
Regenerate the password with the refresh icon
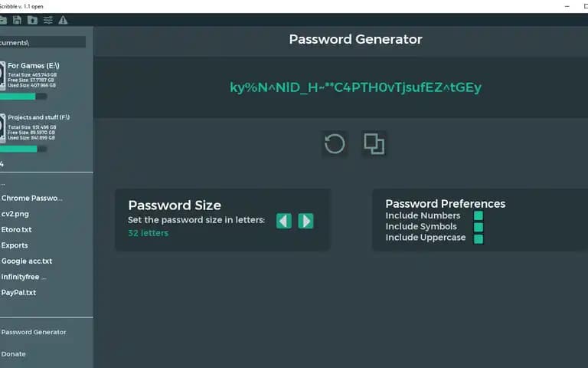[x=335, y=144]
